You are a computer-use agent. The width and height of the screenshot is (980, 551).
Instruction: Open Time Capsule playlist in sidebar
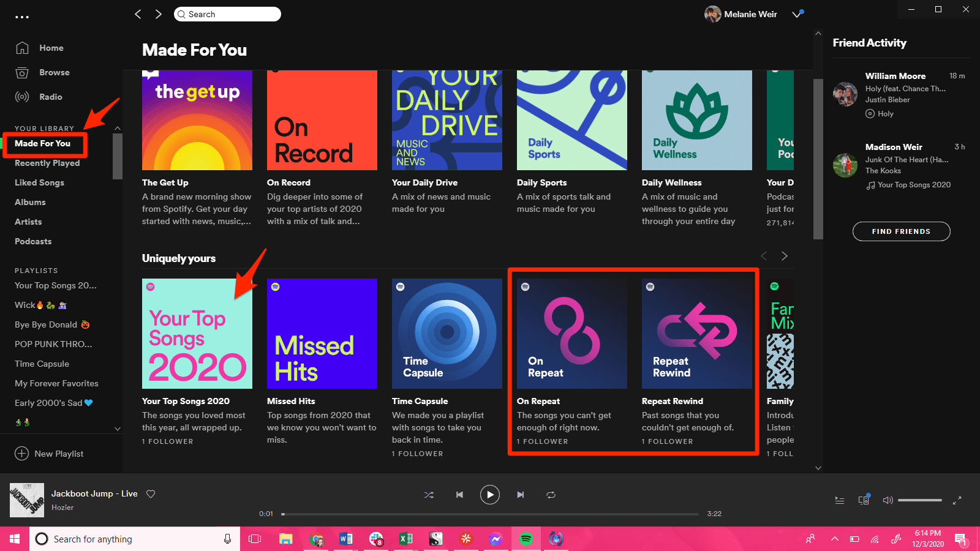pyautogui.click(x=42, y=364)
